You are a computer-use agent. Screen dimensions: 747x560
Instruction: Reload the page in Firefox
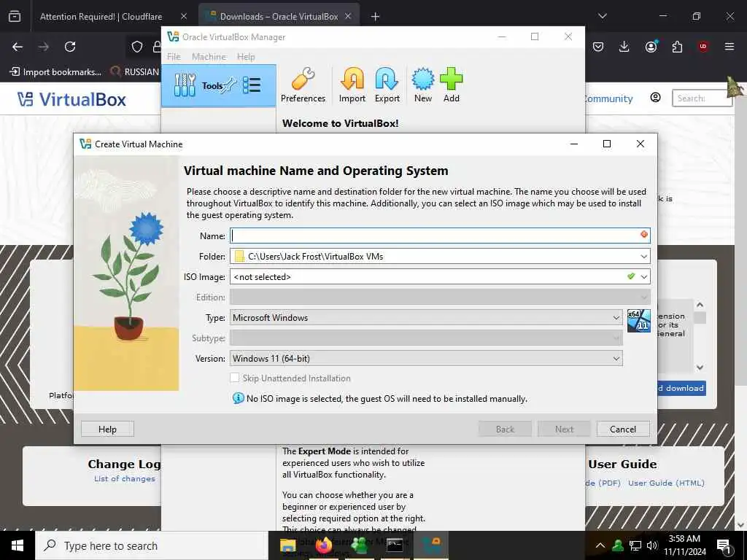(x=70, y=47)
